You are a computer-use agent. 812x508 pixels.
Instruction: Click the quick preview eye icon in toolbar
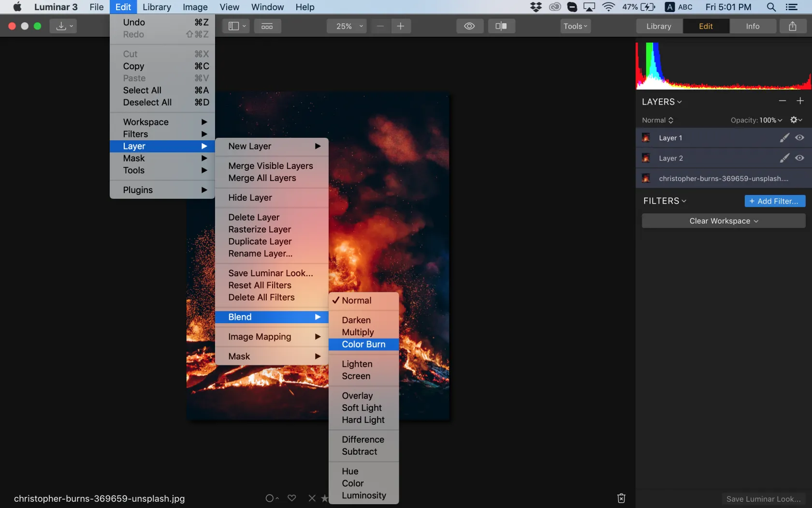469,26
